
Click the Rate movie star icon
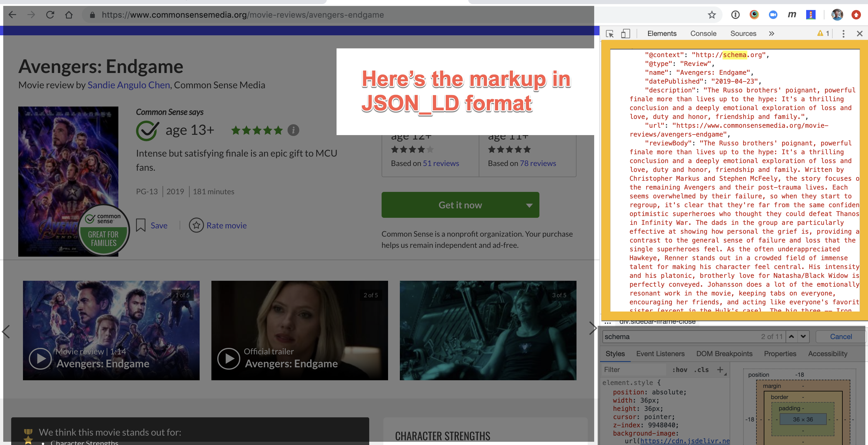tap(196, 225)
